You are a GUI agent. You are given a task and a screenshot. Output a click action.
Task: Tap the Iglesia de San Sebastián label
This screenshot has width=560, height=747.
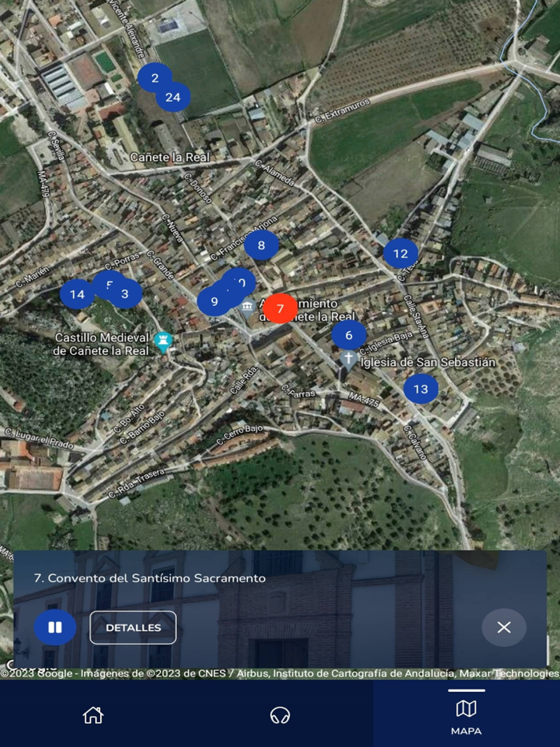pos(427,362)
